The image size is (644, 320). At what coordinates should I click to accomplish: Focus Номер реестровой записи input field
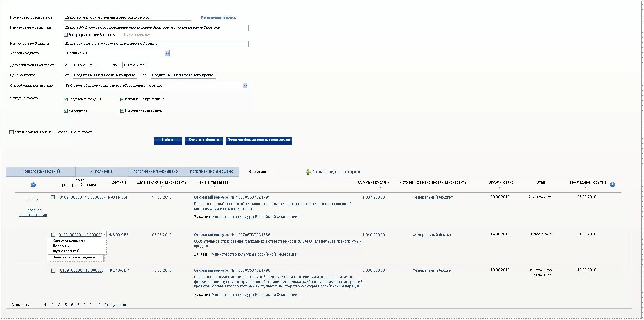pos(127,18)
